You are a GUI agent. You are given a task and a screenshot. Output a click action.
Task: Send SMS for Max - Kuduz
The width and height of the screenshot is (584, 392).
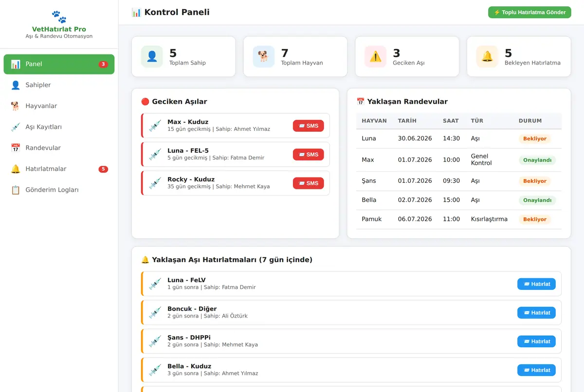pos(308,126)
